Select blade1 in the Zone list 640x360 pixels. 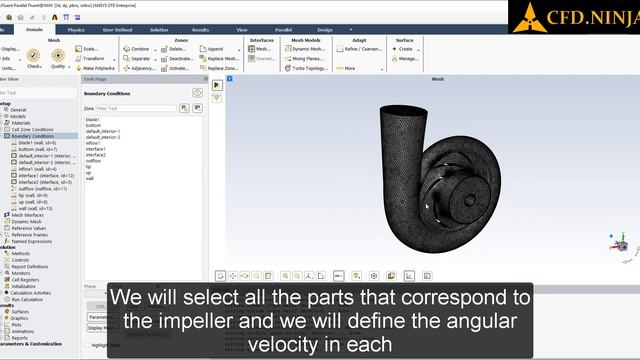click(x=93, y=120)
